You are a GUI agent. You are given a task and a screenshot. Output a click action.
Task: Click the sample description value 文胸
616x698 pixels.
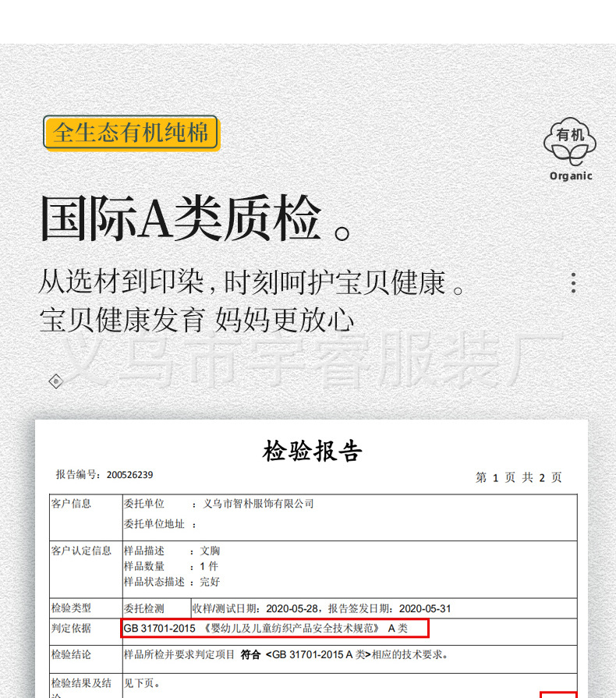(210, 551)
